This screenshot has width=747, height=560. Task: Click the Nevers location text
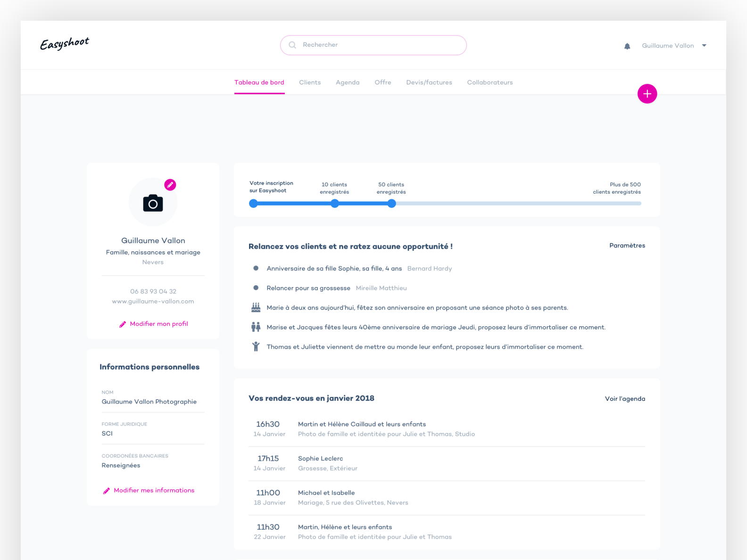(153, 262)
